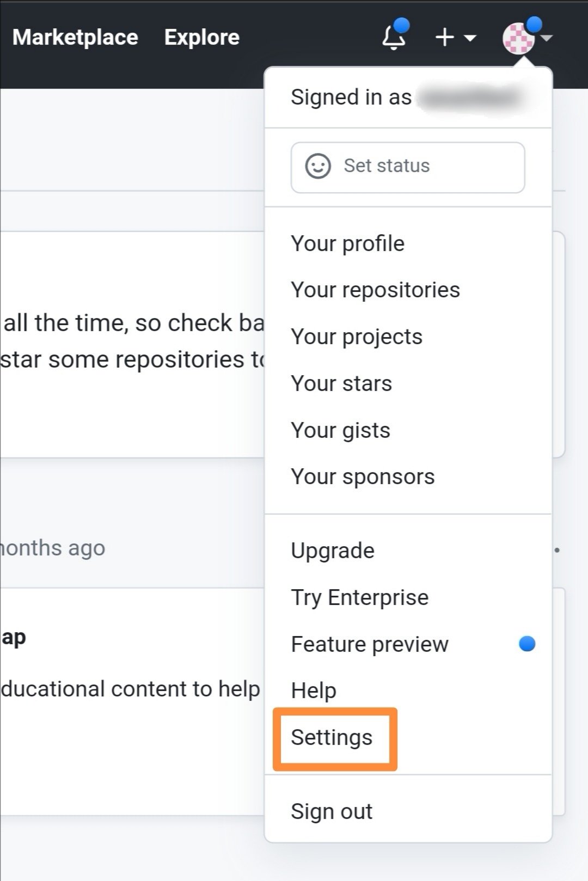This screenshot has height=881, width=588.
Task: Open the Marketplace menu item
Action: point(75,37)
